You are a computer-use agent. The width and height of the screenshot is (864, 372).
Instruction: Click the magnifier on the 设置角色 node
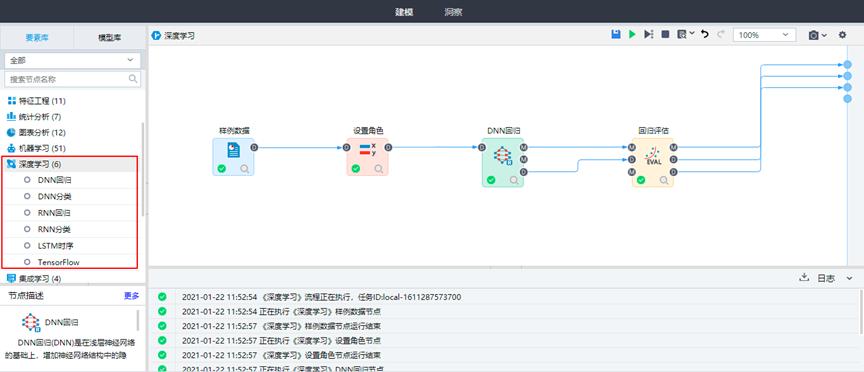pyautogui.click(x=379, y=169)
